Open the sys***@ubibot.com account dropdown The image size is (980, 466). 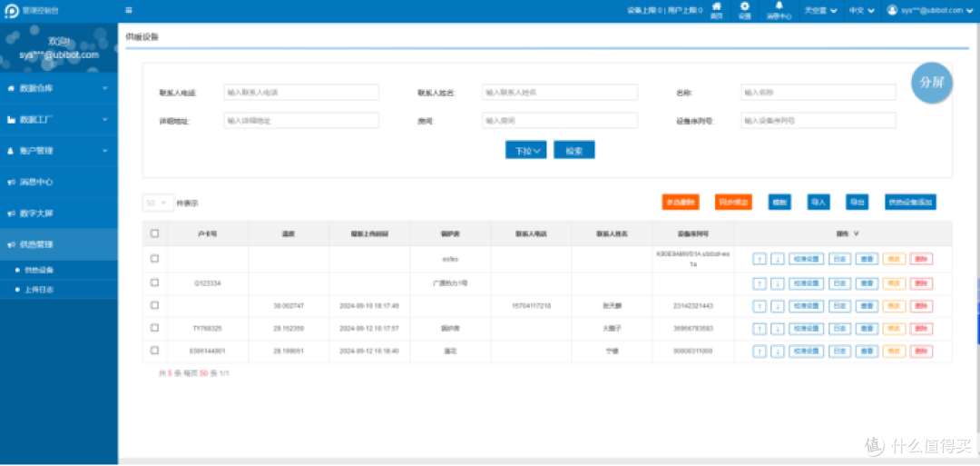point(931,11)
